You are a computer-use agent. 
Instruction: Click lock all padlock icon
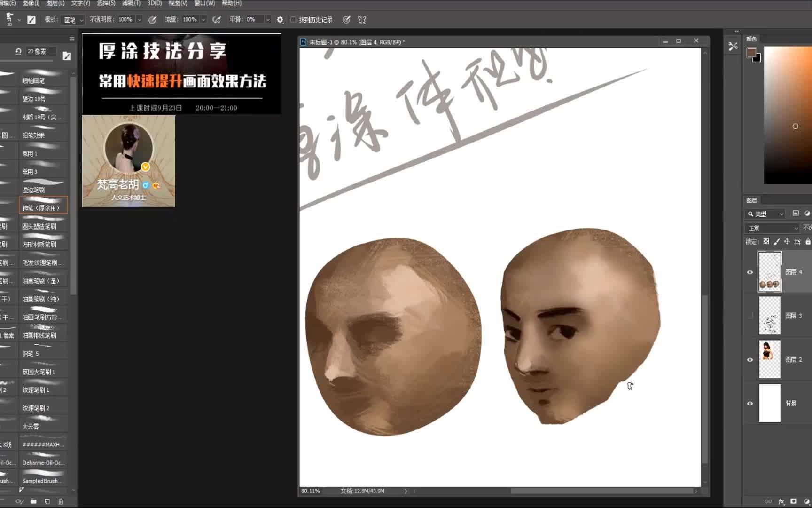point(808,241)
